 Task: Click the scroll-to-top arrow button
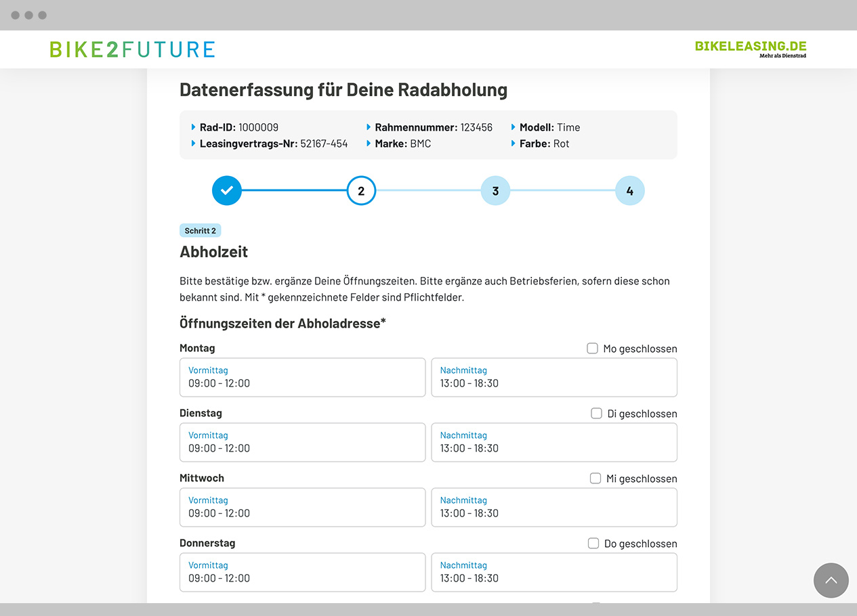point(831,580)
